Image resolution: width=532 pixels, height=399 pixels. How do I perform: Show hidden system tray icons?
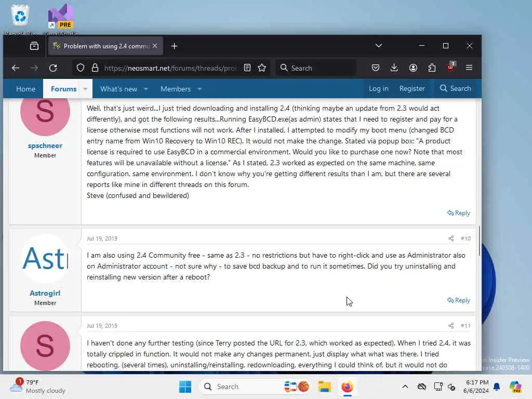405,387
